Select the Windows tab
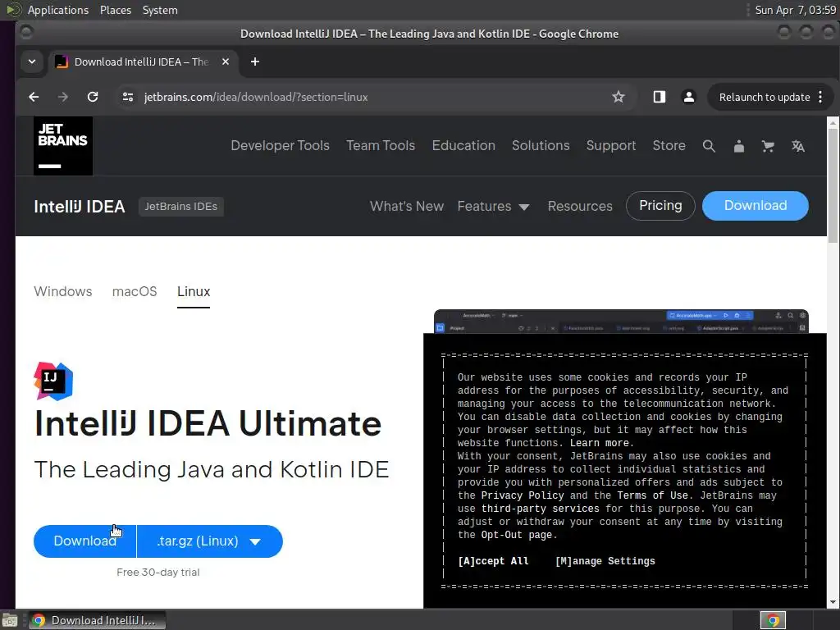Image resolution: width=840 pixels, height=630 pixels. [x=62, y=291]
